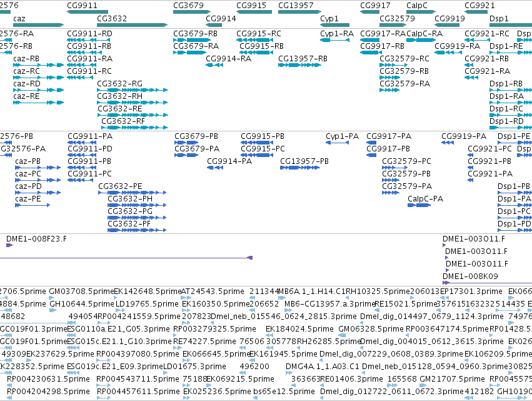532x401 pixels.
Task: Select the CG3679 gene label
Action: click(188, 6)
